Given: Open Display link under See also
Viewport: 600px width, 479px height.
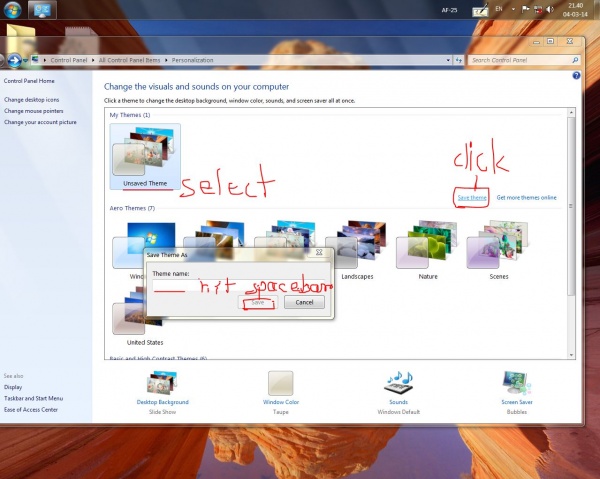Looking at the screenshot, I should [13, 387].
